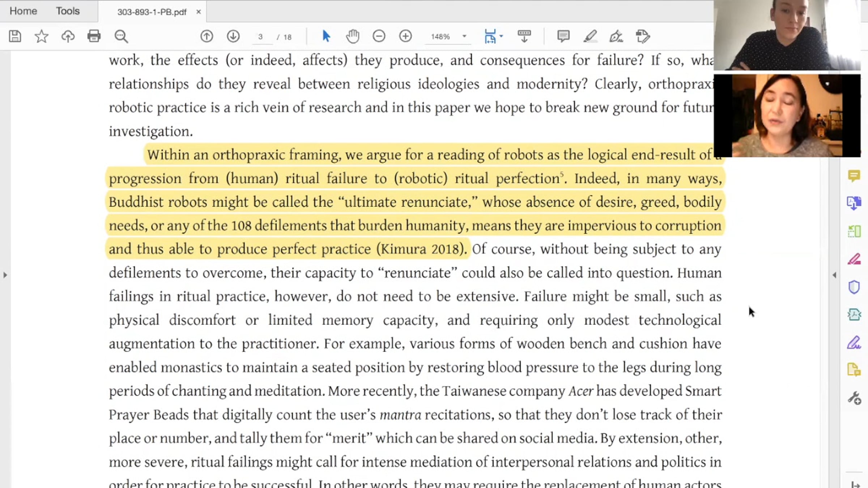This screenshot has height=488, width=868.
Task: Activate the hand pan tool
Action: click(352, 36)
